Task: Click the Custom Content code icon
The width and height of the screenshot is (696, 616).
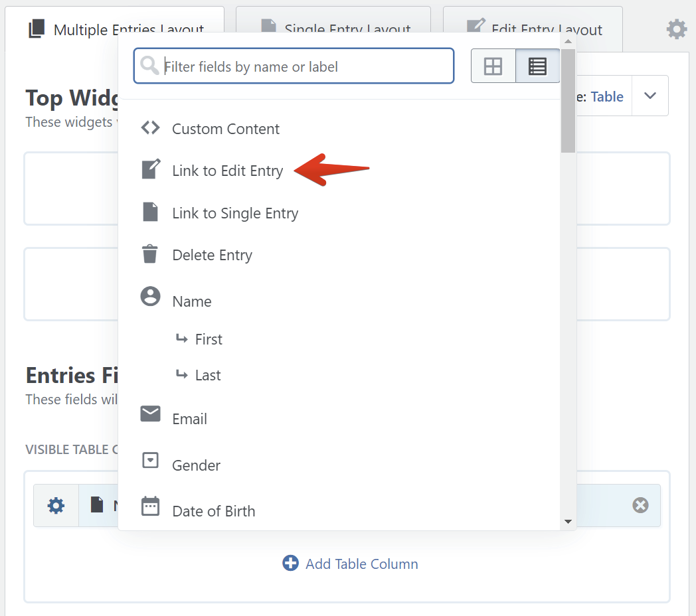Action: 151,128
